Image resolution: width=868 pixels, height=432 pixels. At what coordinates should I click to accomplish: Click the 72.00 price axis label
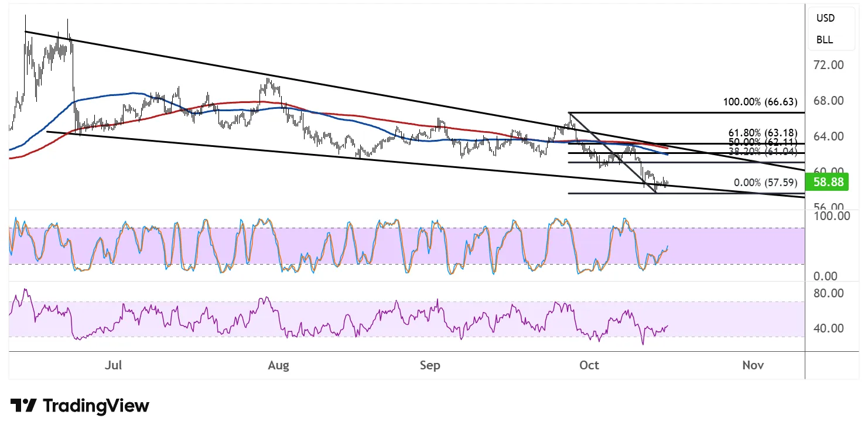click(x=829, y=65)
